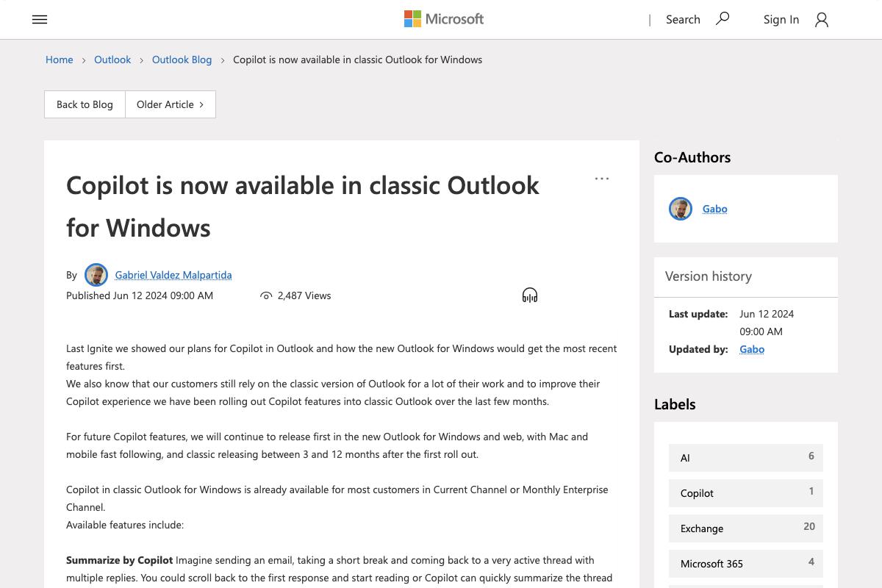Click Gabriel Valdez Malpartida's avatar in byline
882x588 pixels.
[96, 275]
